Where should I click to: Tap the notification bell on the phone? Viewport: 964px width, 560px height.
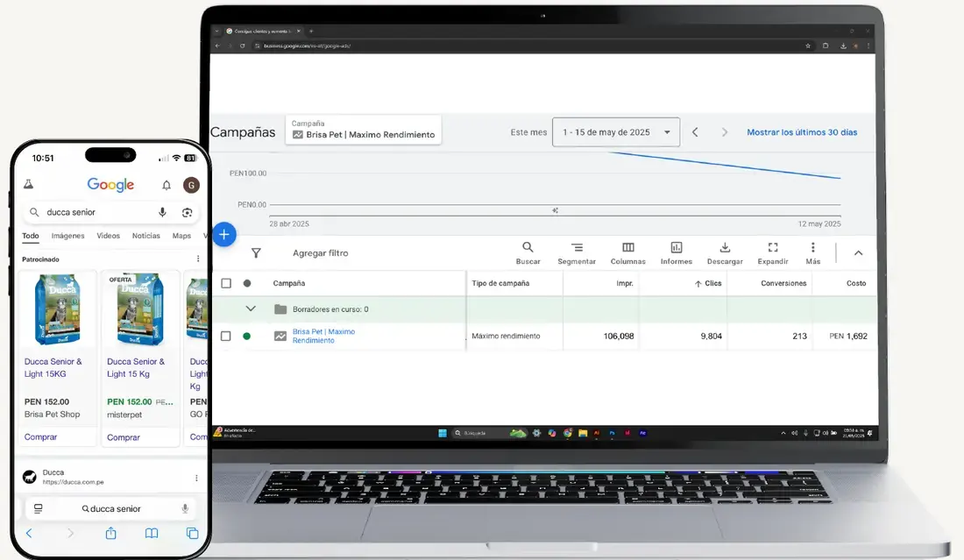(x=167, y=185)
